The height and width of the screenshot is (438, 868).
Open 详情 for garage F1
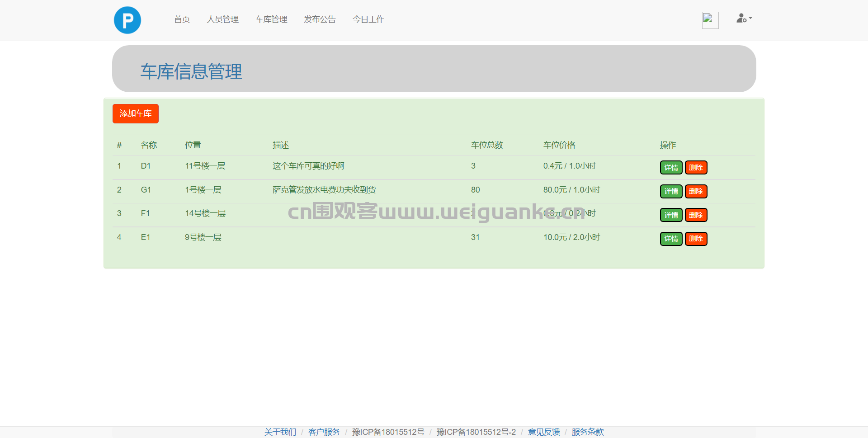671,215
